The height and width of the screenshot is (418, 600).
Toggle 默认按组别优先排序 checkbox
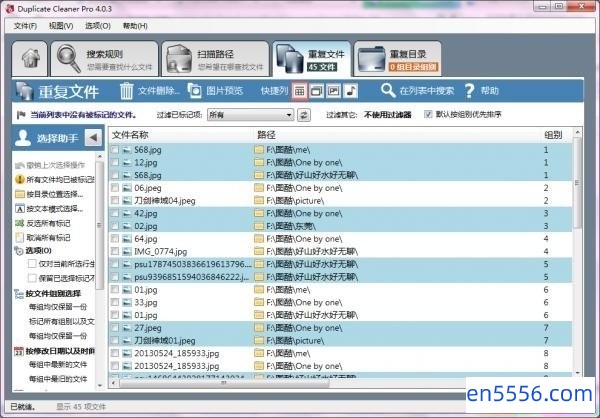(428, 114)
